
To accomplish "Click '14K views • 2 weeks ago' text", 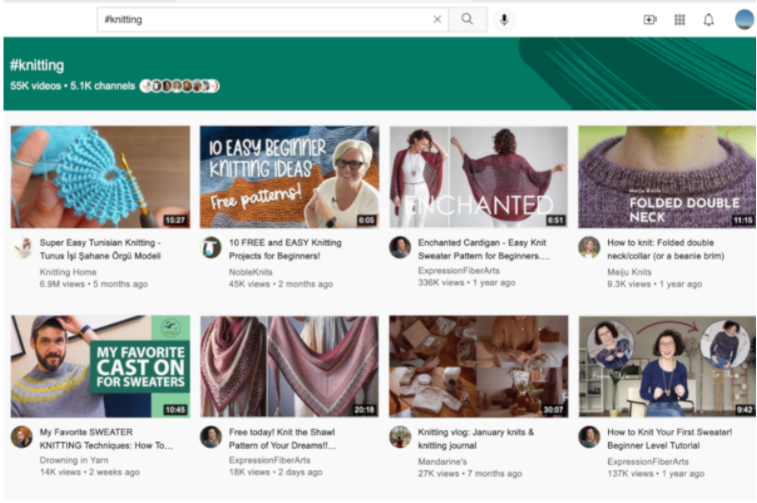I will click(90, 472).
